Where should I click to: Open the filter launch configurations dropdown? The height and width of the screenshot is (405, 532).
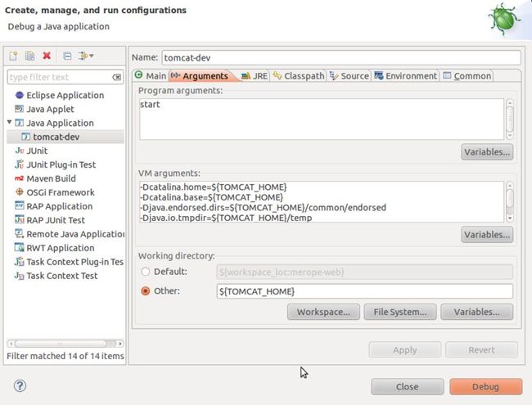[86, 56]
